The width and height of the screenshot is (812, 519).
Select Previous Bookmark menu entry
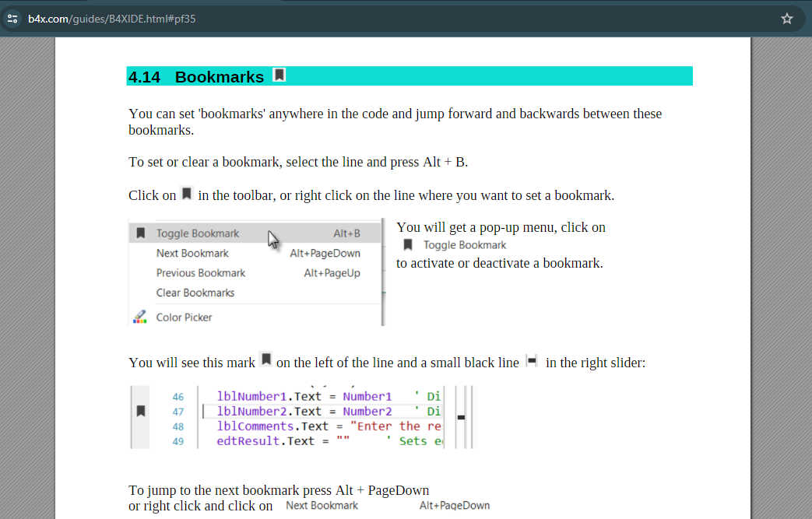coord(255,272)
